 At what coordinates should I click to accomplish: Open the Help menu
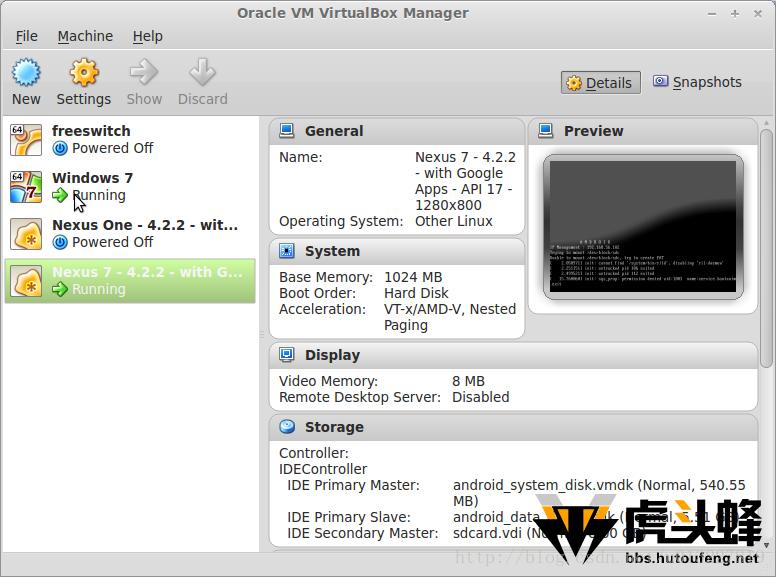(147, 36)
